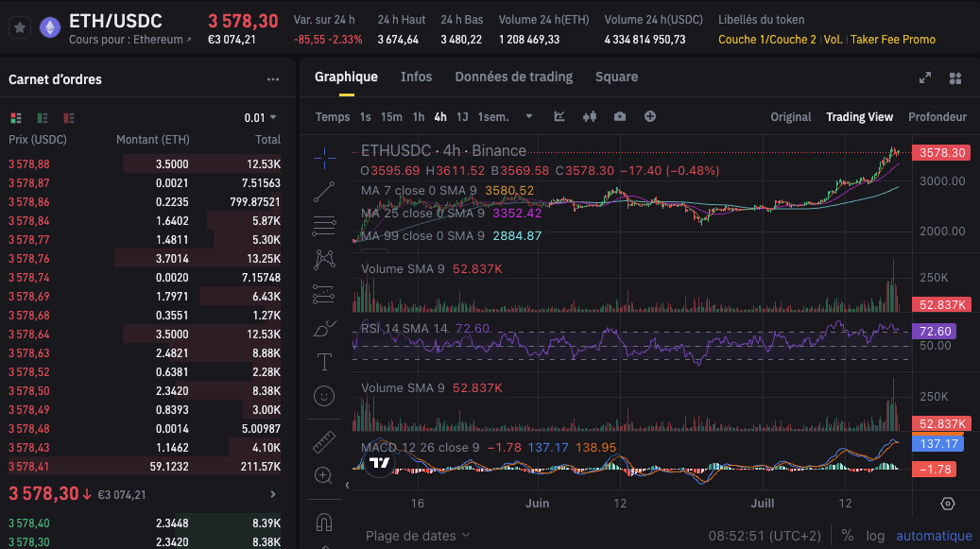Image resolution: width=980 pixels, height=549 pixels.
Task: Click the 08:52:51 (UTC+2) timezone
Action: 765,536
